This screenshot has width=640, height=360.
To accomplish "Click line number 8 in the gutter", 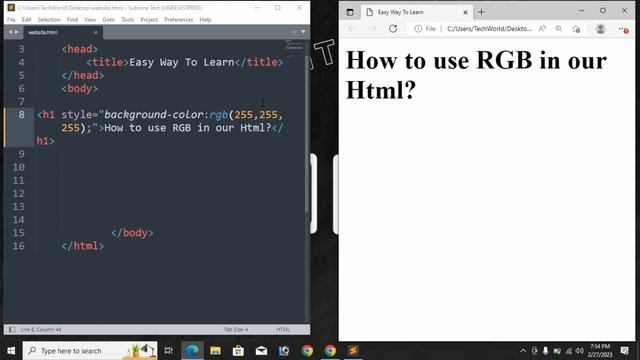I will coord(21,115).
